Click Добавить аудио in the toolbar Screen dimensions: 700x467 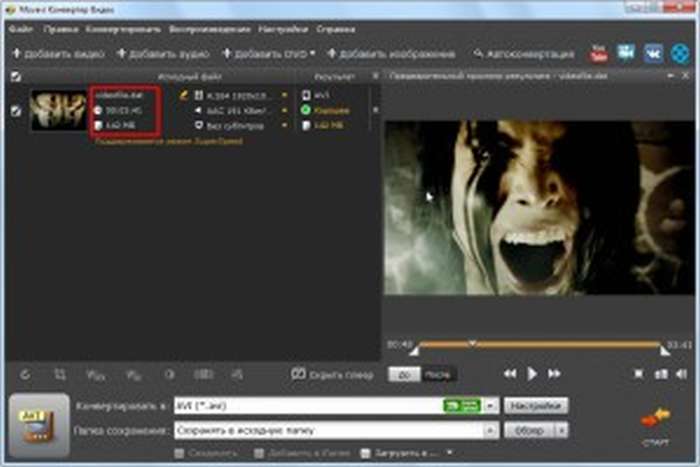pos(163,54)
